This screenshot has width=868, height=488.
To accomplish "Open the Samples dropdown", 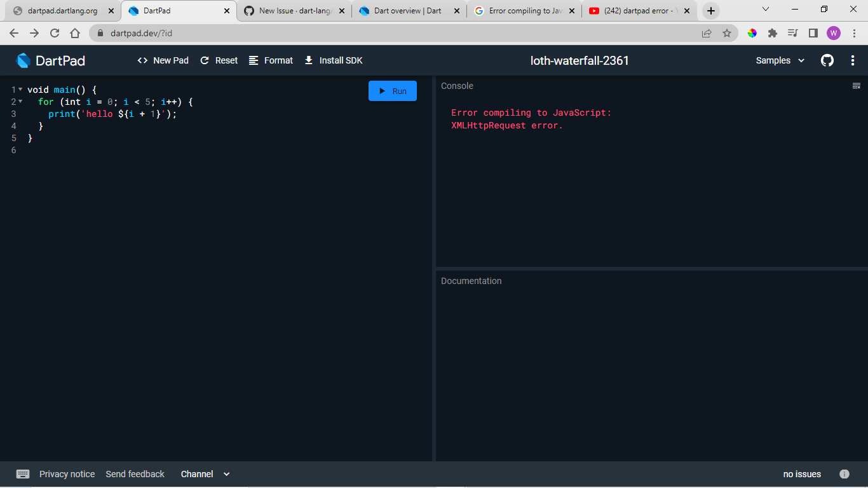I will pos(780,60).
